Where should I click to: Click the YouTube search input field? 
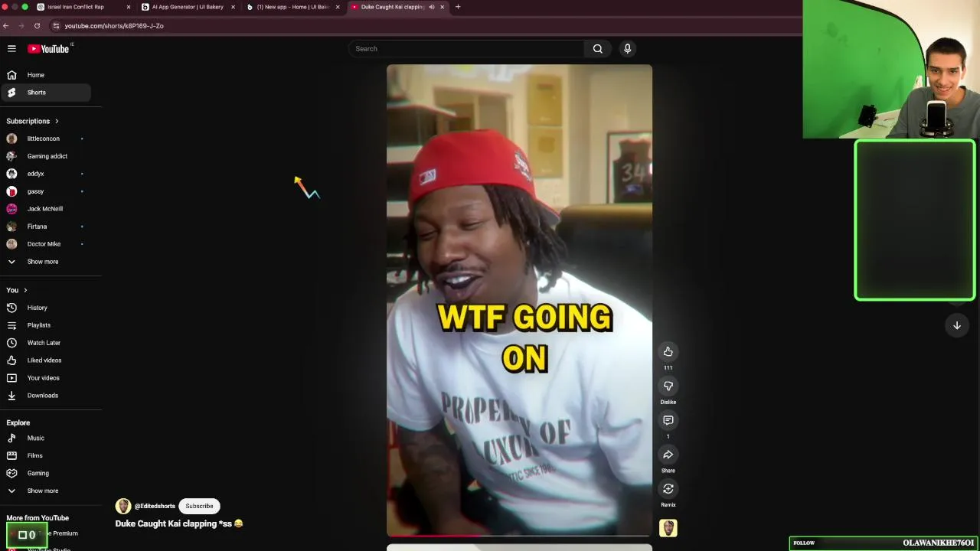coord(466,49)
